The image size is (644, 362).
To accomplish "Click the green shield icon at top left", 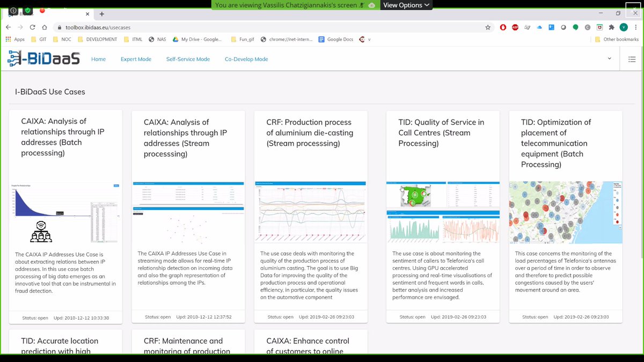I will [28, 10].
